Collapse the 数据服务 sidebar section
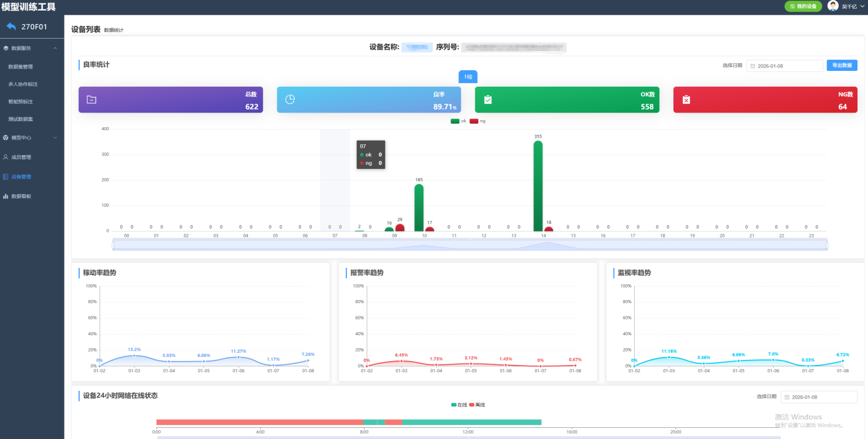 pos(55,48)
